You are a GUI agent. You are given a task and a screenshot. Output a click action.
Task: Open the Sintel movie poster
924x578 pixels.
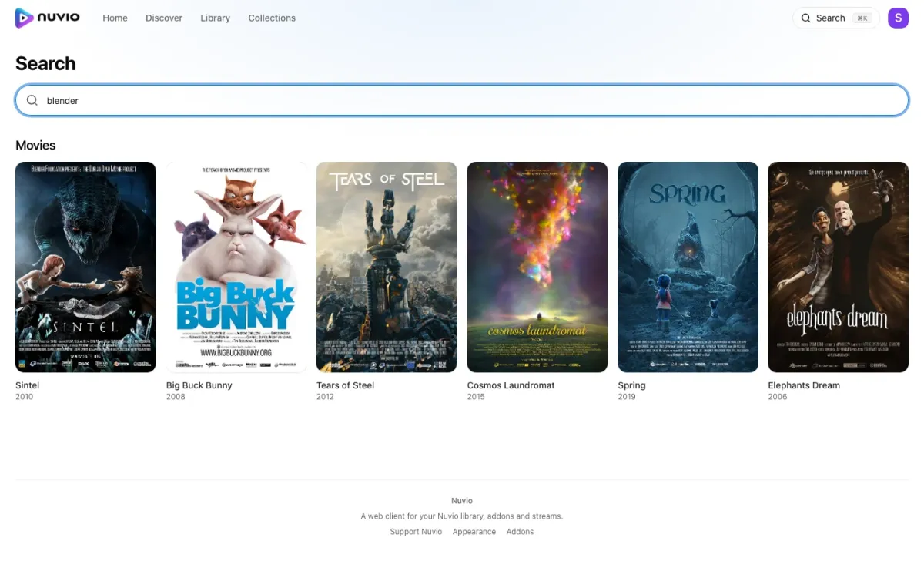(85, 267)
